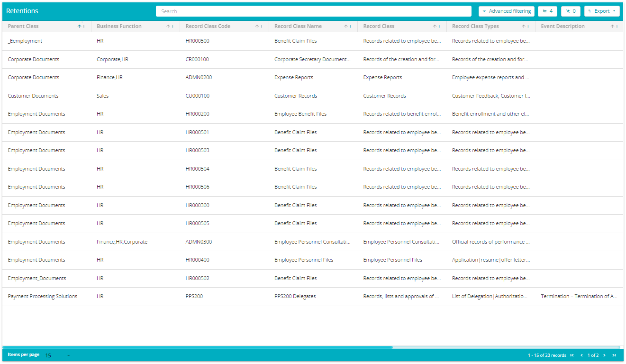Select the _Eemployment parent class cell
Viewport: 626px width, 364px height.
(25, 41)
